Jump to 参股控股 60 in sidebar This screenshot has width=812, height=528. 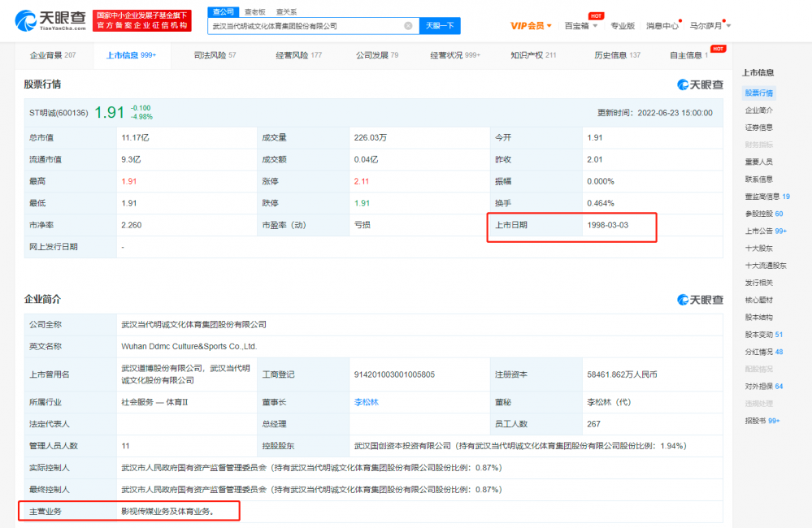pyautogui.click(x=764, y=214)
